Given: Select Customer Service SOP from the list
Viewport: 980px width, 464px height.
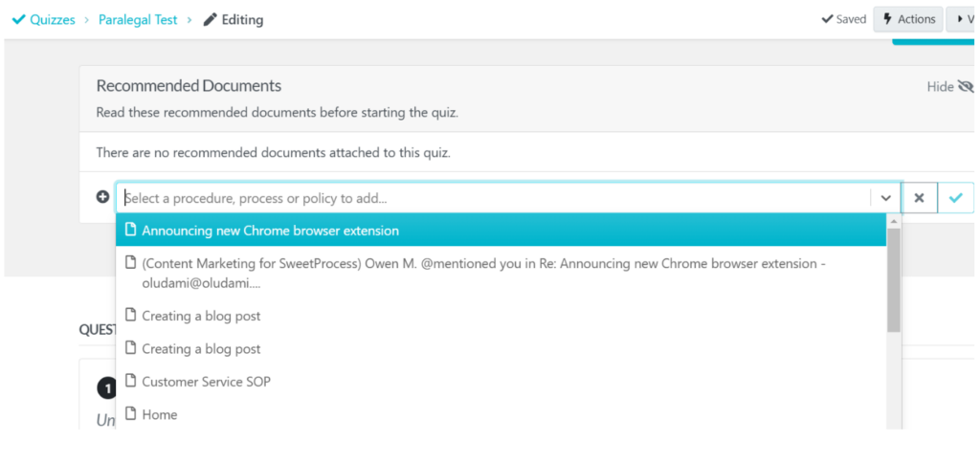Looking at the screenshot, I should click(x=206, y=382).
